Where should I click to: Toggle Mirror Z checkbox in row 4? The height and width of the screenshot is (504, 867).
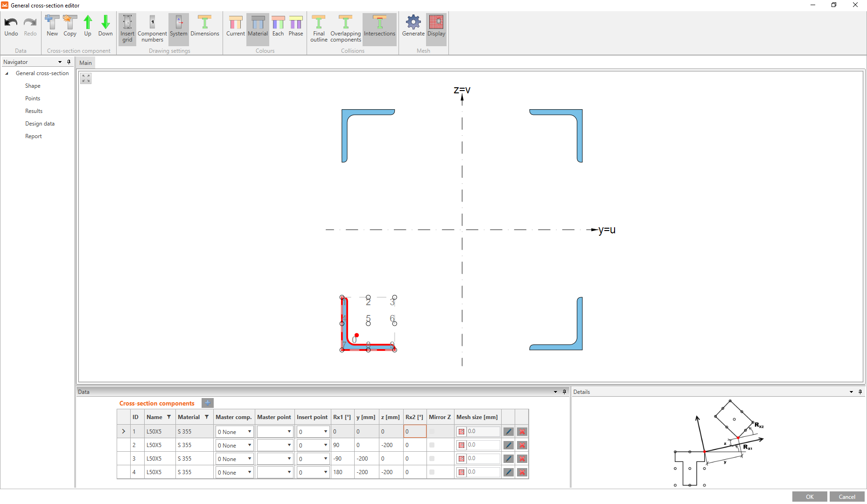click(432, 472)
